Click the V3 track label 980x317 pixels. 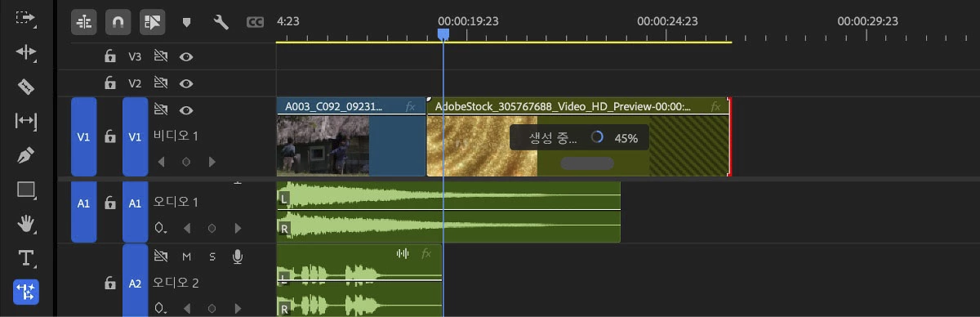135,57
